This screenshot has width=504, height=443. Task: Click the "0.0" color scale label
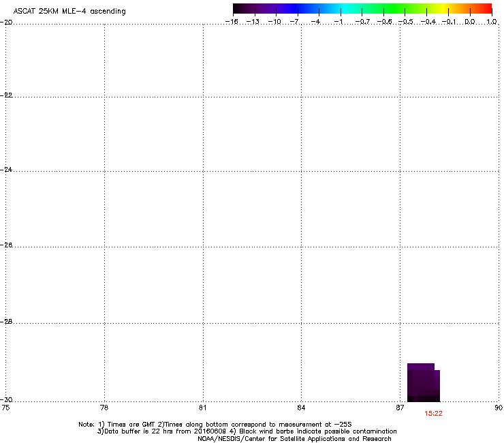[470, 22]
